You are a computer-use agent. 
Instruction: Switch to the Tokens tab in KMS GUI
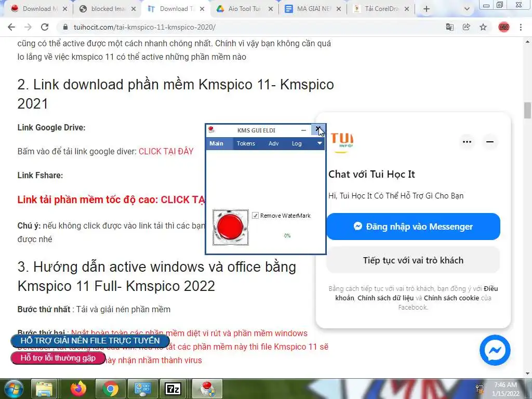coord(246,143)
